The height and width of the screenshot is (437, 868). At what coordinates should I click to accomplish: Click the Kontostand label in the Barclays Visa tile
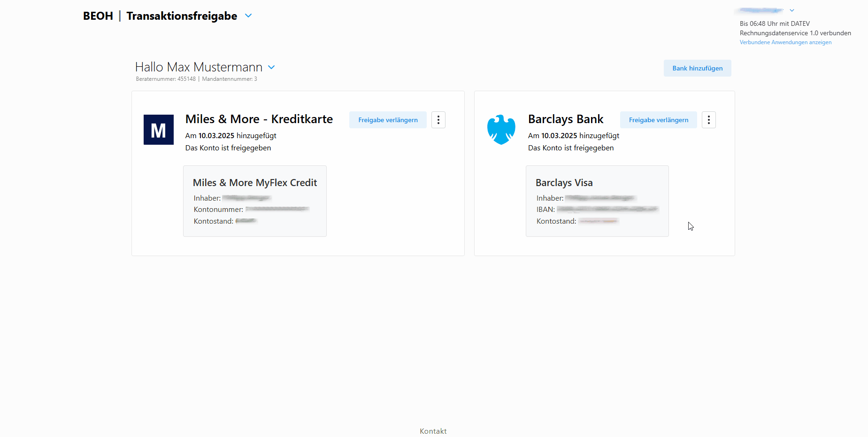pos(556,221)
